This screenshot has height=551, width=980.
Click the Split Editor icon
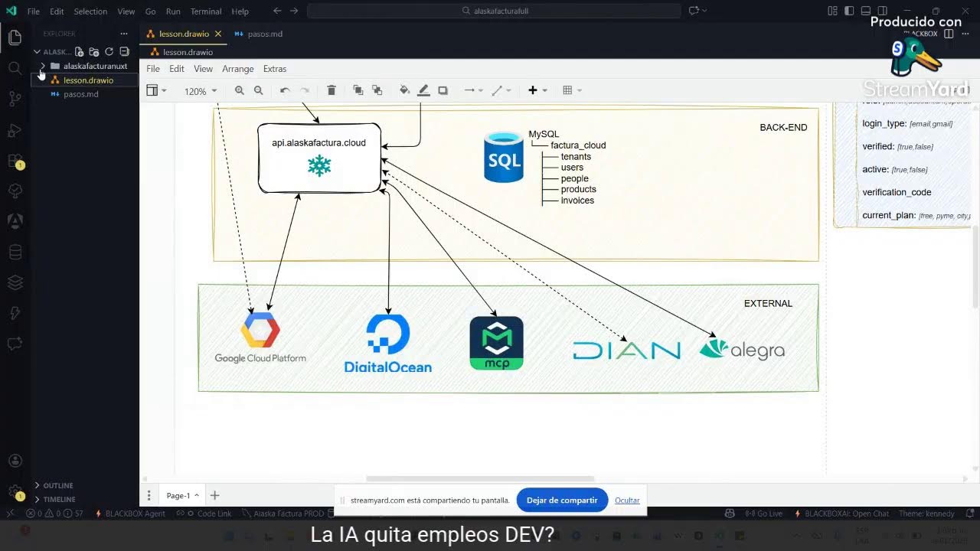[949, 34]
